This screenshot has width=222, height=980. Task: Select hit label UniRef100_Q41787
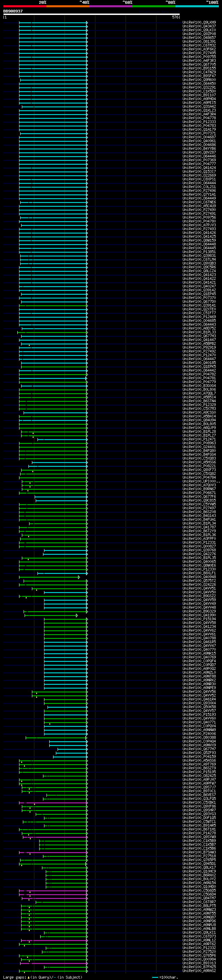tap(199, 527)
